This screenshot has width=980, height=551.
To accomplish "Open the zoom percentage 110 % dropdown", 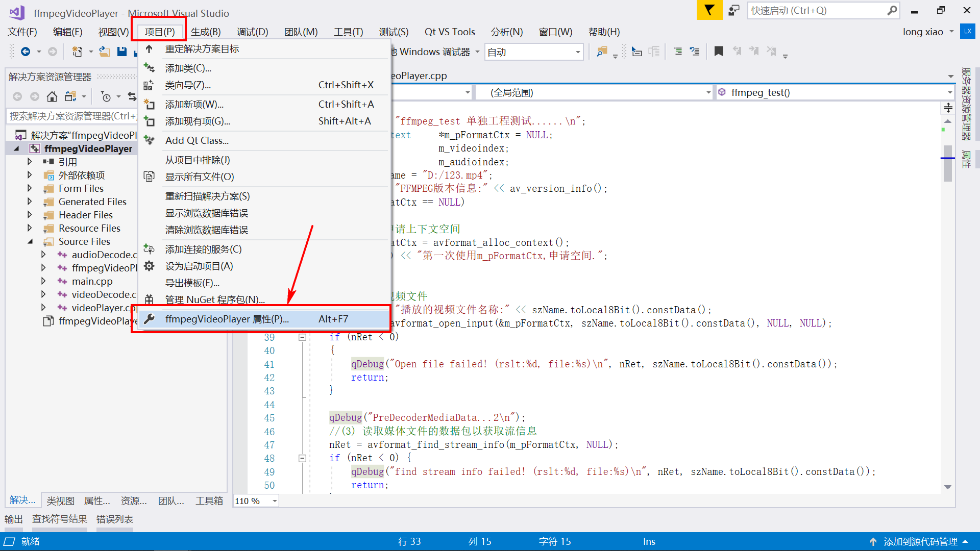I will coord(275,501).
